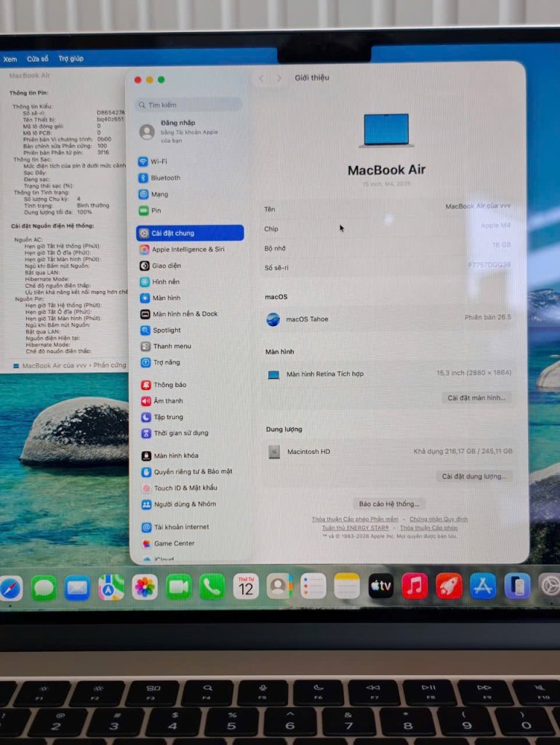Open Âm thanh sound settings
This screenshot has width=560, height=745.
click(x=162, y=401)
